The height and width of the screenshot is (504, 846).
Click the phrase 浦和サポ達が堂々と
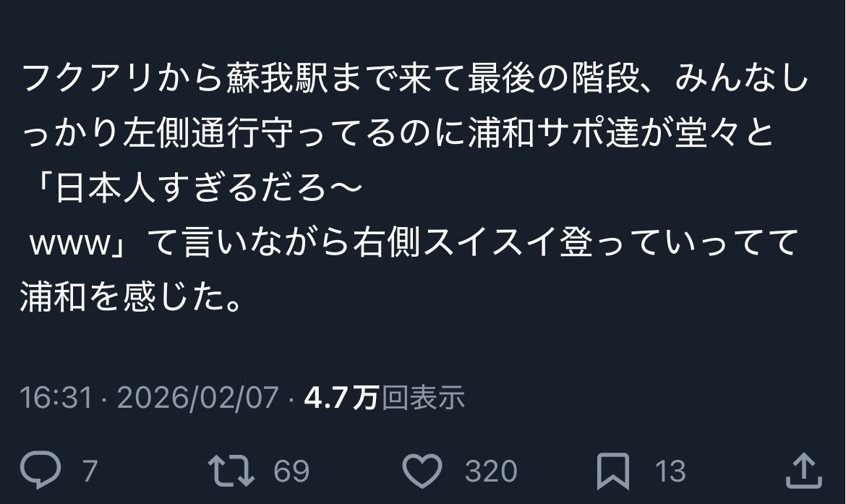[621, 133]
